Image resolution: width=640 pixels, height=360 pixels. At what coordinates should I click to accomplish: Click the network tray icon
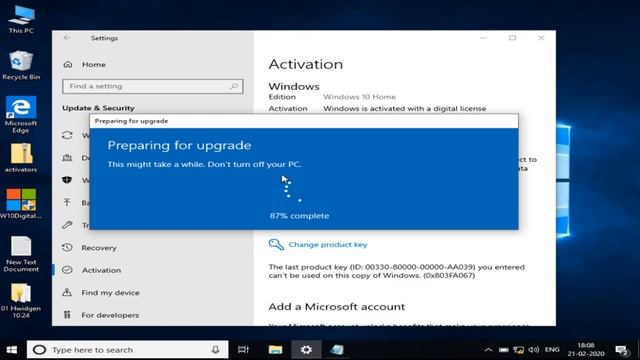(519, 350)
